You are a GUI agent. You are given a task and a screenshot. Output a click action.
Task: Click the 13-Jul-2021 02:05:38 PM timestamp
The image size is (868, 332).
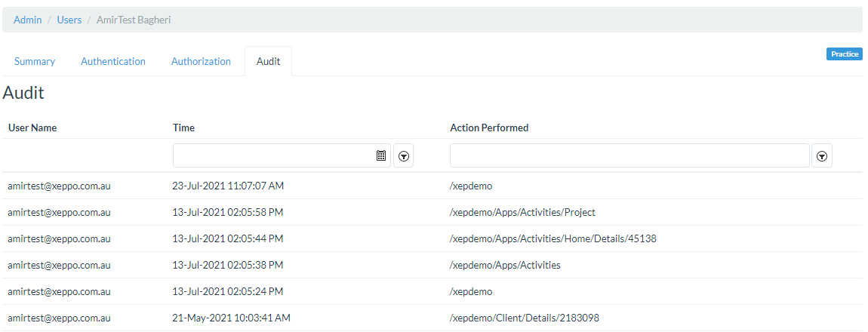[x=228, y=265]
